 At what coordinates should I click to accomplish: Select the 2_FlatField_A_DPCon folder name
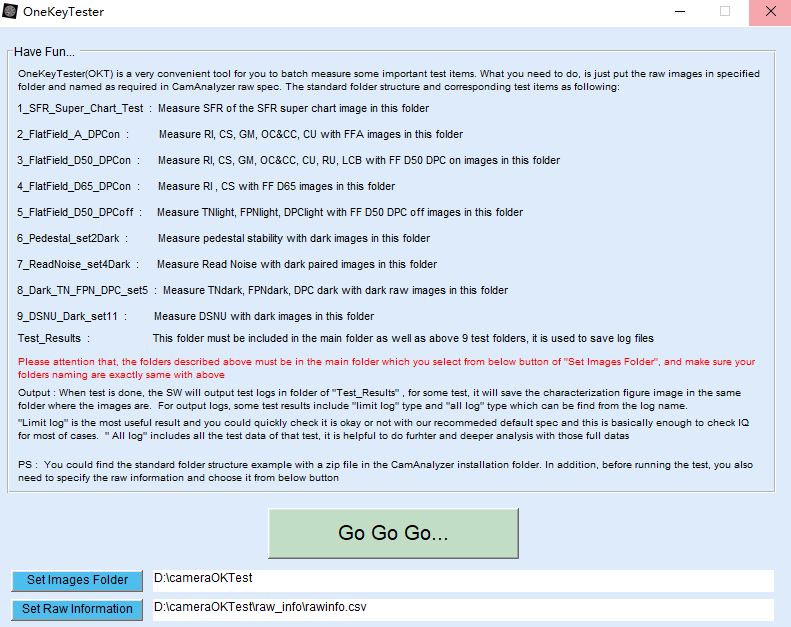pos(69,135)
